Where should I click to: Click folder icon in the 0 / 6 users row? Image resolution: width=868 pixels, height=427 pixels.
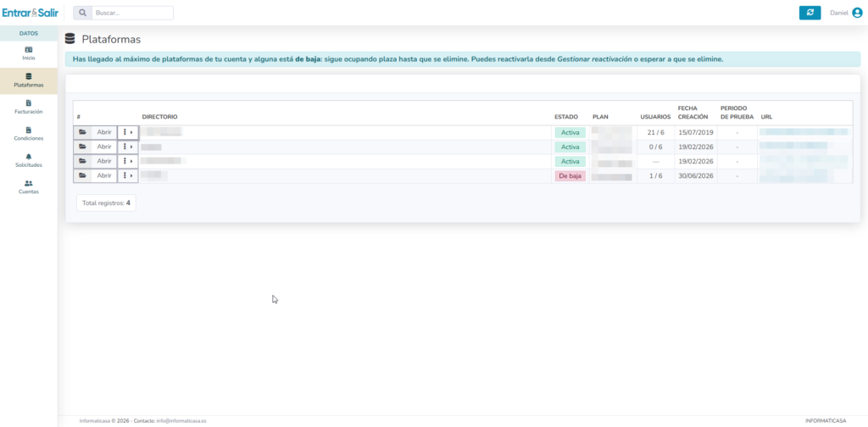(x=82, y=147)
